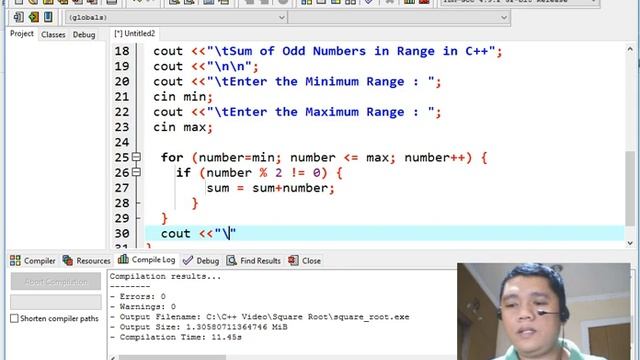Click the editor vertical scrollbar thumb
The width and height of the screenshot is (640, 360).
pos(630,188)
